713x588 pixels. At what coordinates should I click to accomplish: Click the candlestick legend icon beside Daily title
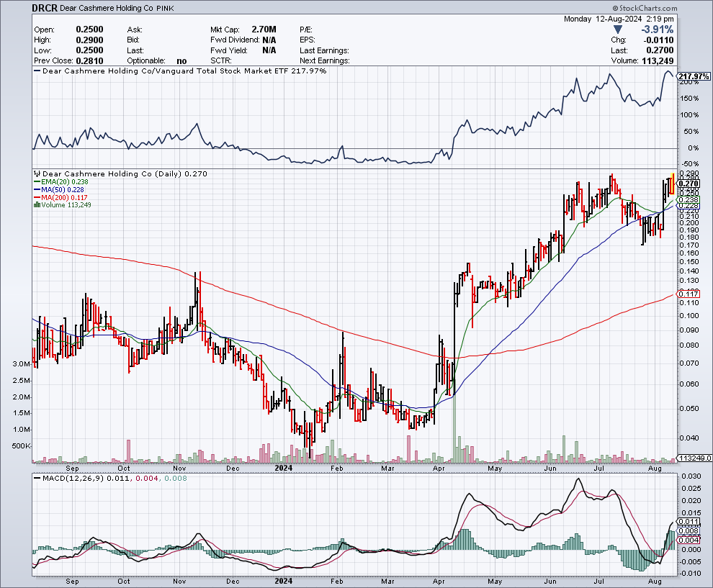pos(37,173)
